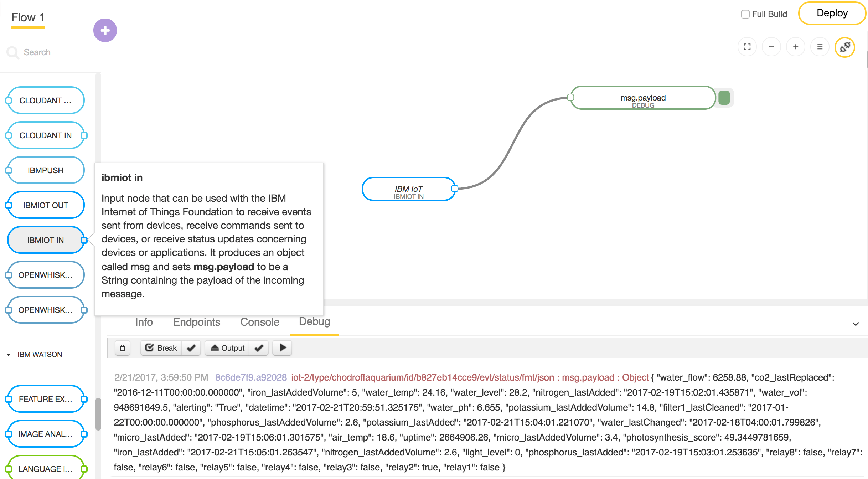The image size is (868, 479).
Task: Toggle the checkmark next to Output
Action: tap(259, 348)
